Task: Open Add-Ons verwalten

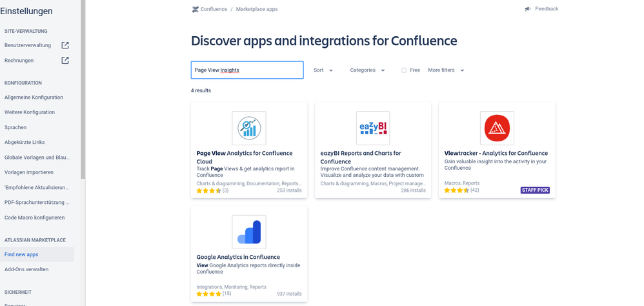Action: point(26,269)
